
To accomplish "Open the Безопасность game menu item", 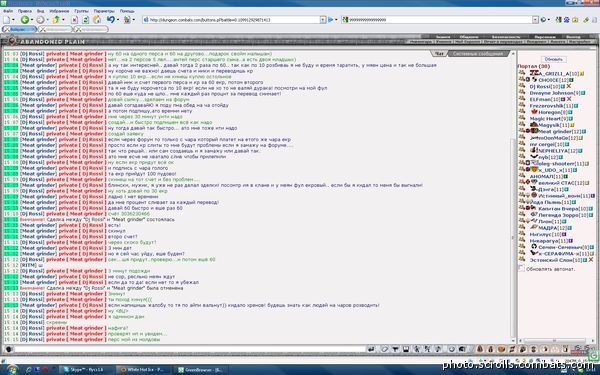I will pyautogui.click(x=506, y=37).
